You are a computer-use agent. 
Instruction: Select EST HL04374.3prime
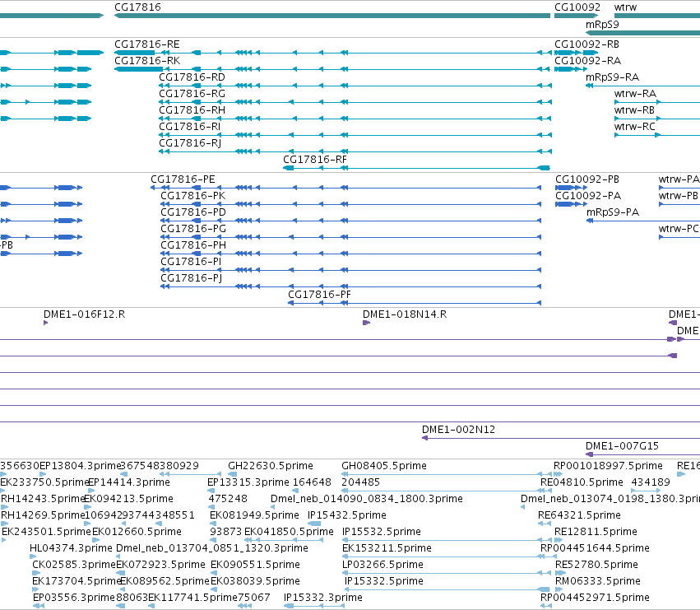pos(71,548)
